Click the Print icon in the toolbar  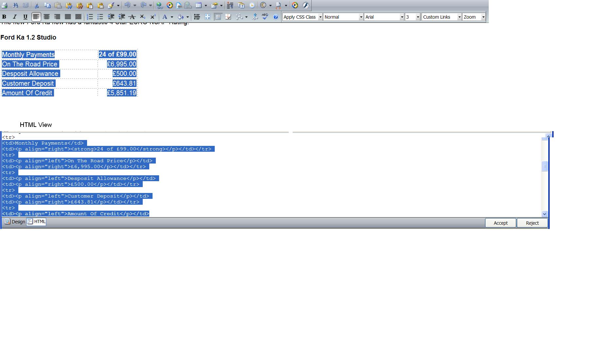(5, 5)
